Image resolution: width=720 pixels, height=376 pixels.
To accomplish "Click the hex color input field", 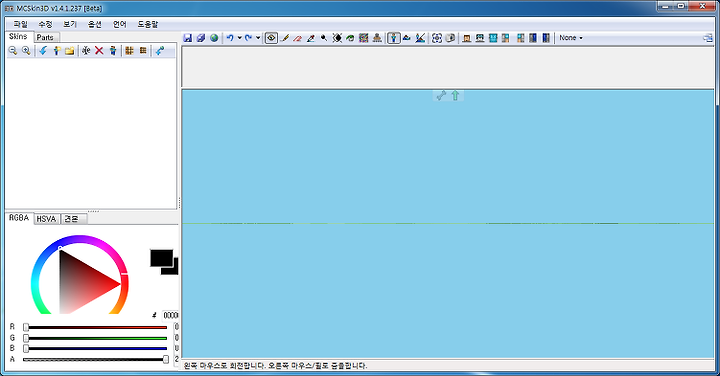I will (x=171, y=315).
